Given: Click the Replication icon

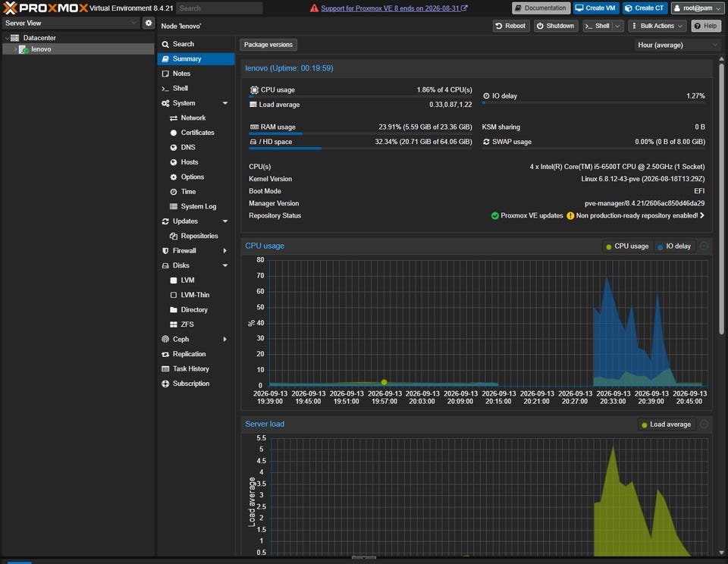Looking at the screenshot, I should tap(165, 354).
